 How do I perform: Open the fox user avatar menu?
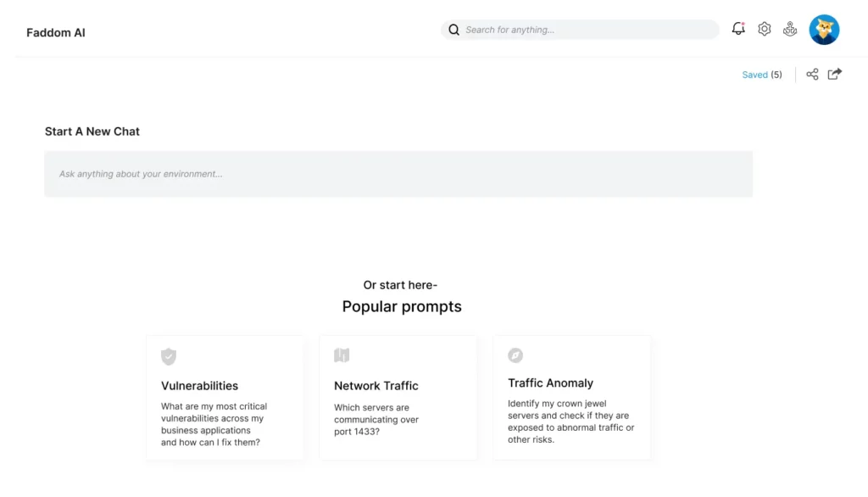click(824, 30)
